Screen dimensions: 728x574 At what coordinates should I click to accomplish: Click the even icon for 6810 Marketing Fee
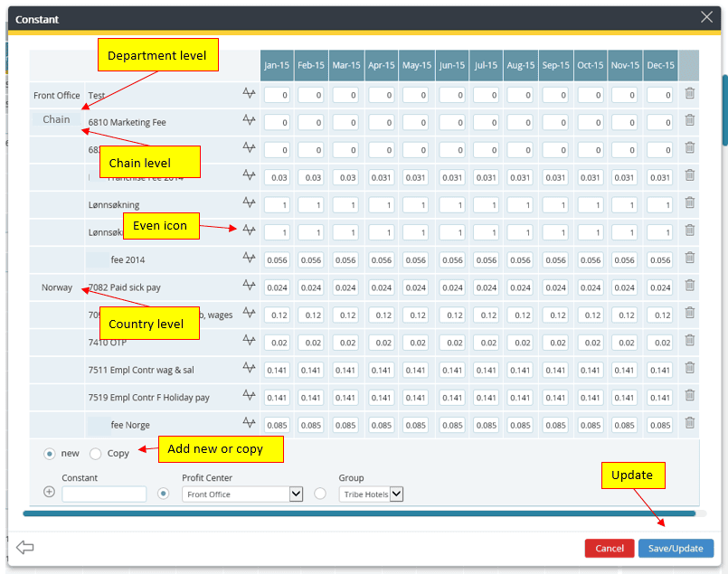(249, 121)
